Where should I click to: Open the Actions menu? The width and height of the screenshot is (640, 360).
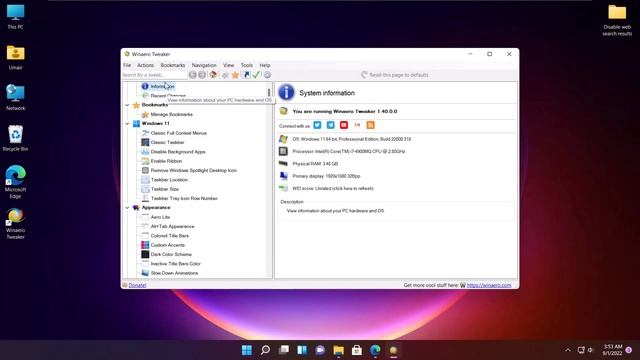pos(145,65)
